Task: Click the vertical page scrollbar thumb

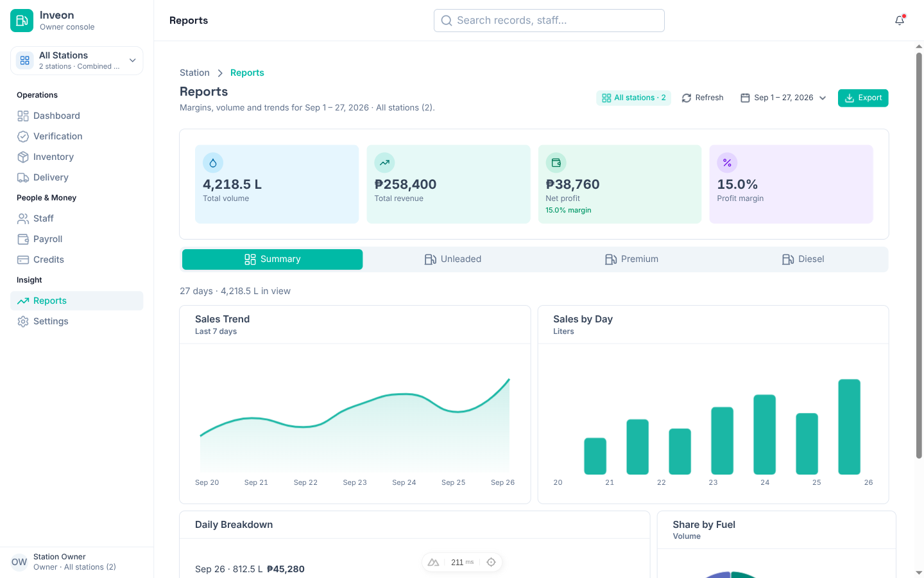Action: [919, 256]
